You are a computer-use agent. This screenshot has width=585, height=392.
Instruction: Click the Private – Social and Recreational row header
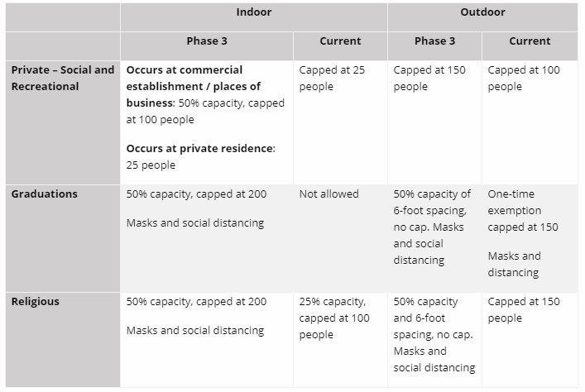point(62,78)
